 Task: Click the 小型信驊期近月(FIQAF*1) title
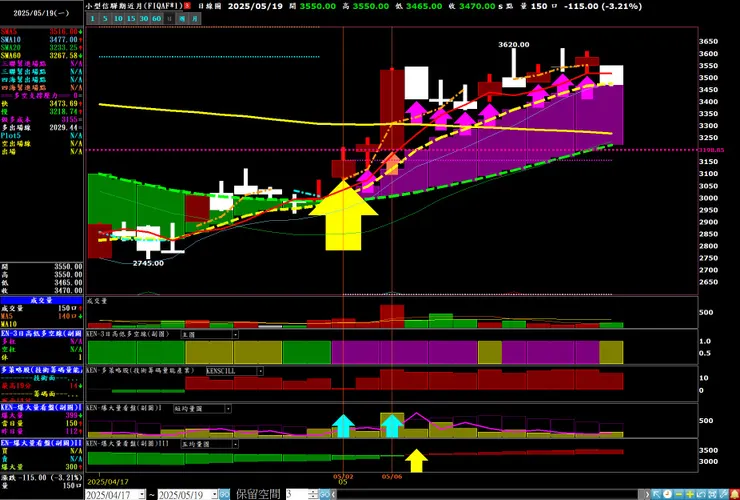(135, 6)
